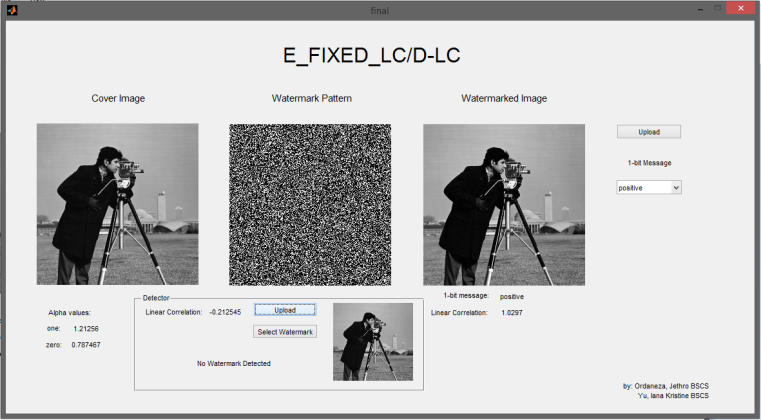Click the linear correlation value 1.0297
761x420 pixels.
pos(512,313)
